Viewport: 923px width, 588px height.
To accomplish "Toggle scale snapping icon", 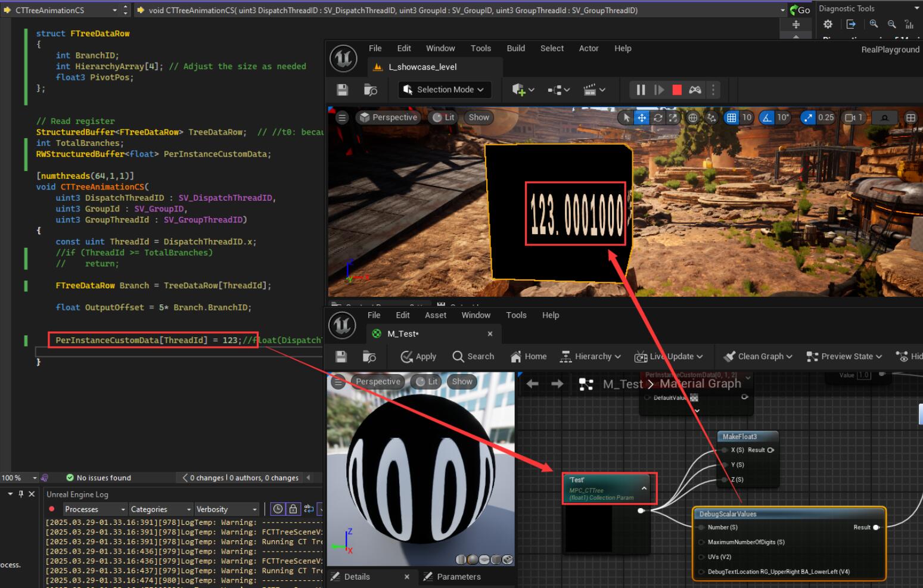I will pyautogui.click(x=808, y=118).
